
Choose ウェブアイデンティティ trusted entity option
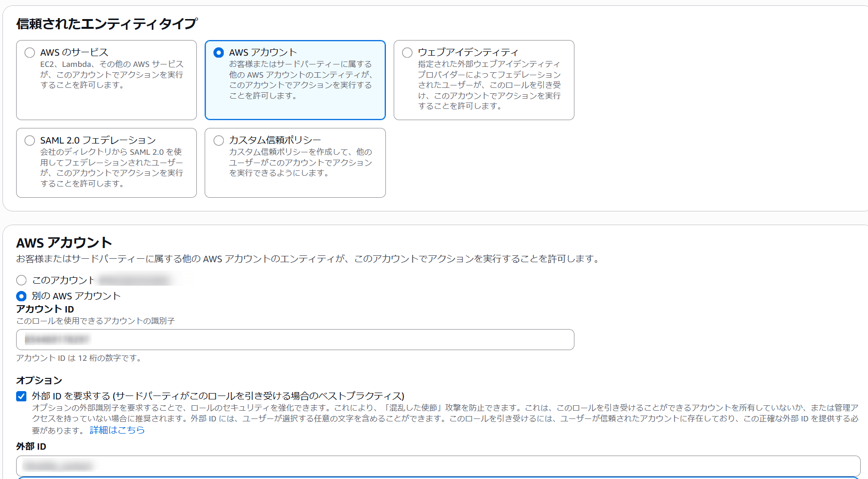click(x=407, y=53)
